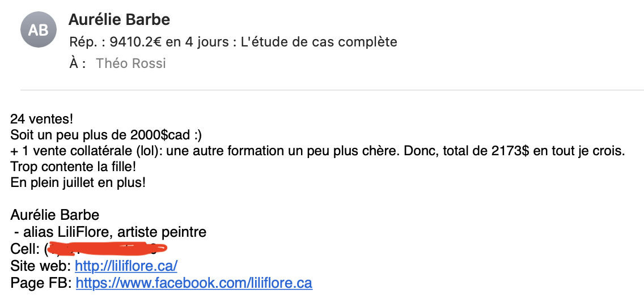Click the "2000$cad" amount in the message
Screen dimensions: 644x298
click(160, 135)
